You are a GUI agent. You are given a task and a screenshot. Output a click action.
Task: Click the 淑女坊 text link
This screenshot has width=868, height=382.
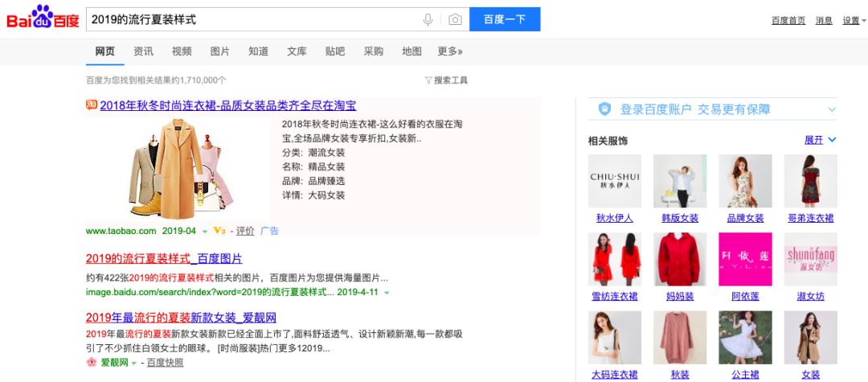[x=810, y=296]
